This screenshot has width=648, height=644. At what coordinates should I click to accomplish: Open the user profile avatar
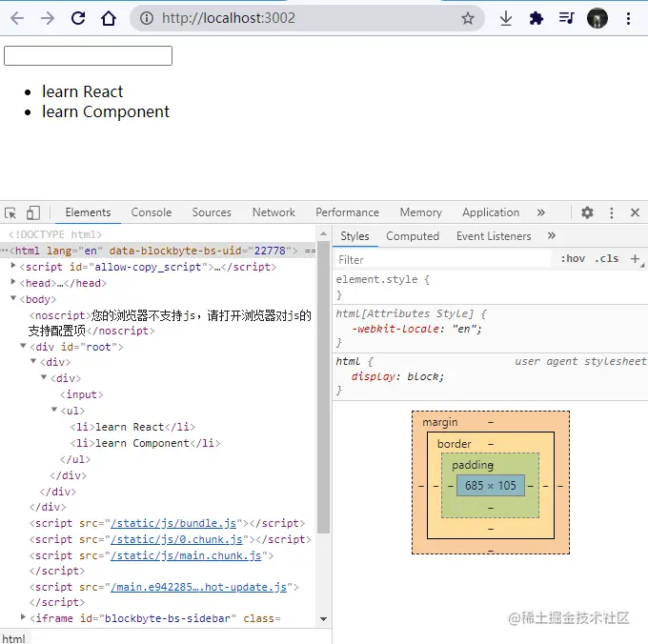coord(597,18)
